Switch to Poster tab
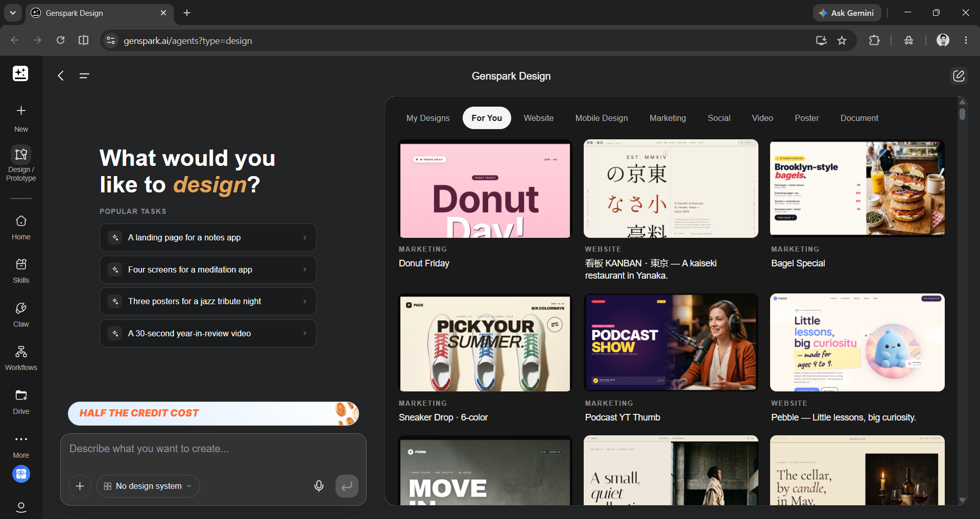980x519 pixels. click(x=806, y=118)
